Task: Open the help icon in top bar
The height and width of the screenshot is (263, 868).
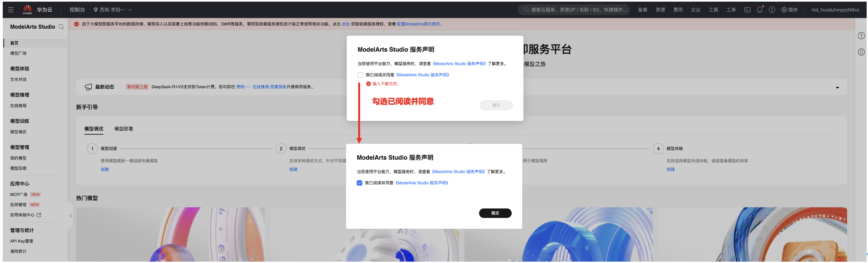Action: (x=772, y=10)
